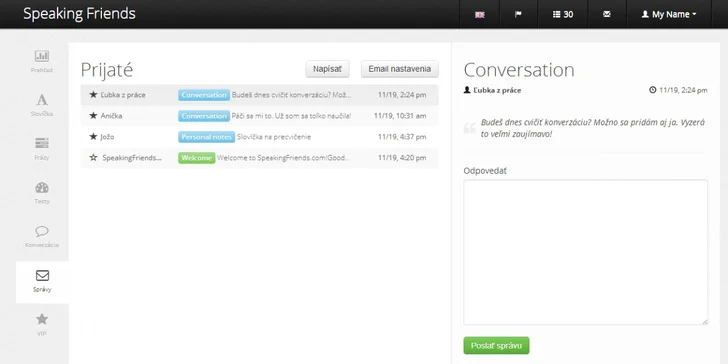Open message 'Páči sa mi to' preview
Viewport: 728px width, 364px height.
(x=292, y=116)
